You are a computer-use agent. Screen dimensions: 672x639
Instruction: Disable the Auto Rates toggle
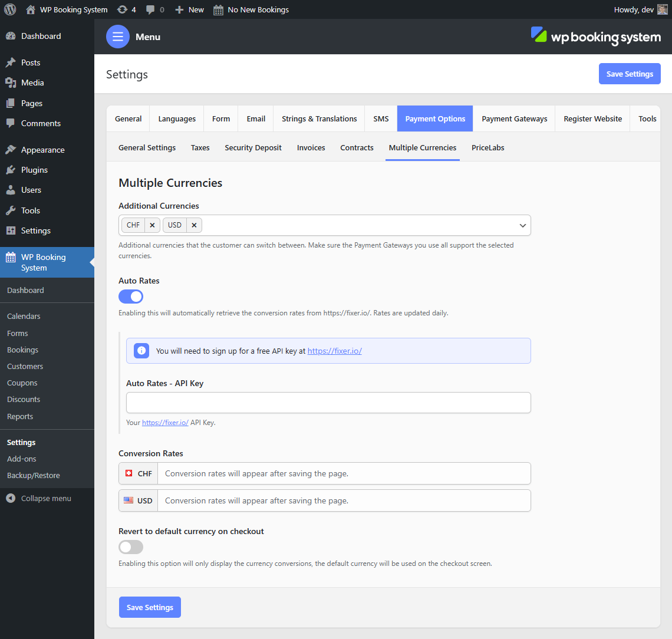pyautogui.click(x=131, y=297)
